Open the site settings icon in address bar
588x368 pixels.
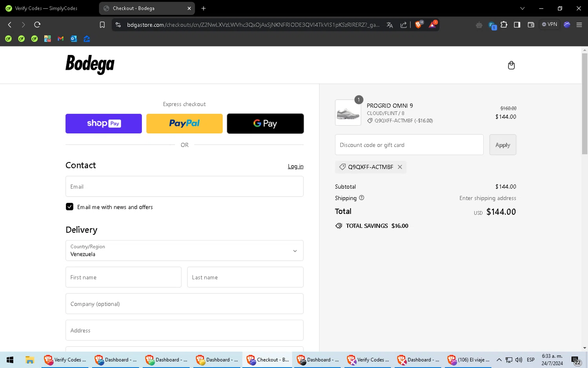pos(118,25)
